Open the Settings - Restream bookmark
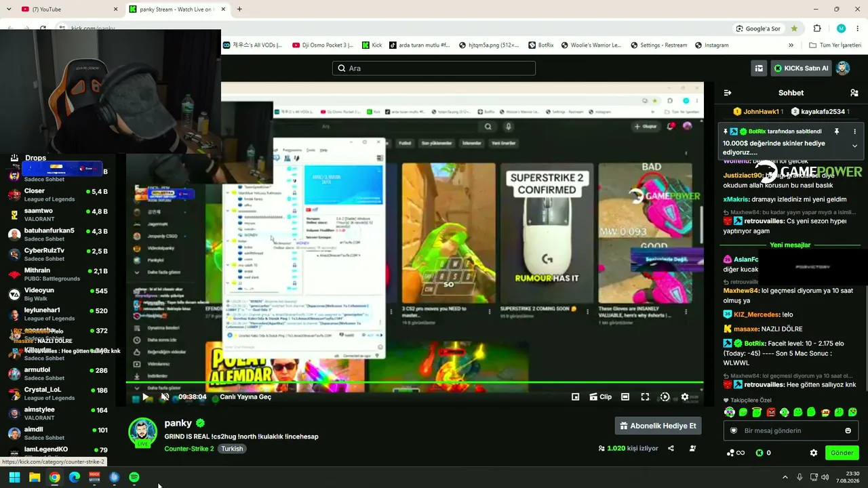 658,45
